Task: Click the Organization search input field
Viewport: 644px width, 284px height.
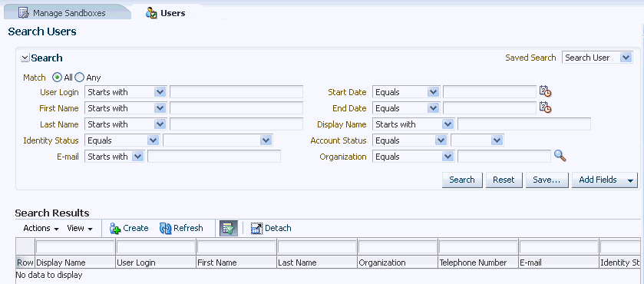Action: (504, 156)
